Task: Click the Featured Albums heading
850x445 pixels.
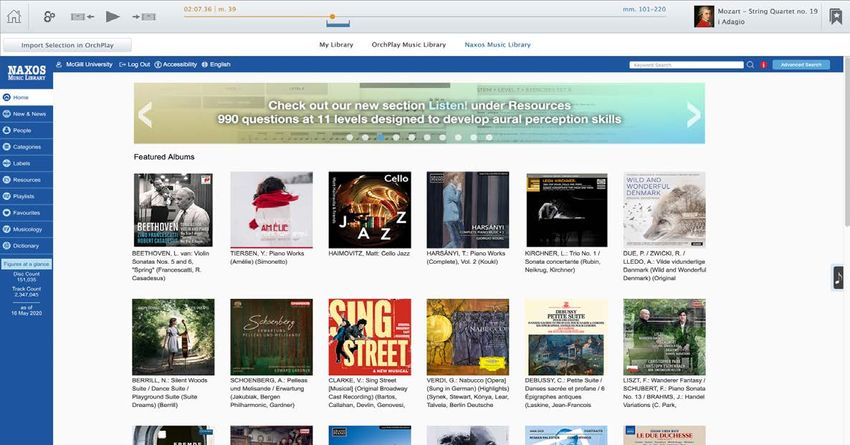Action: [164, 157]
